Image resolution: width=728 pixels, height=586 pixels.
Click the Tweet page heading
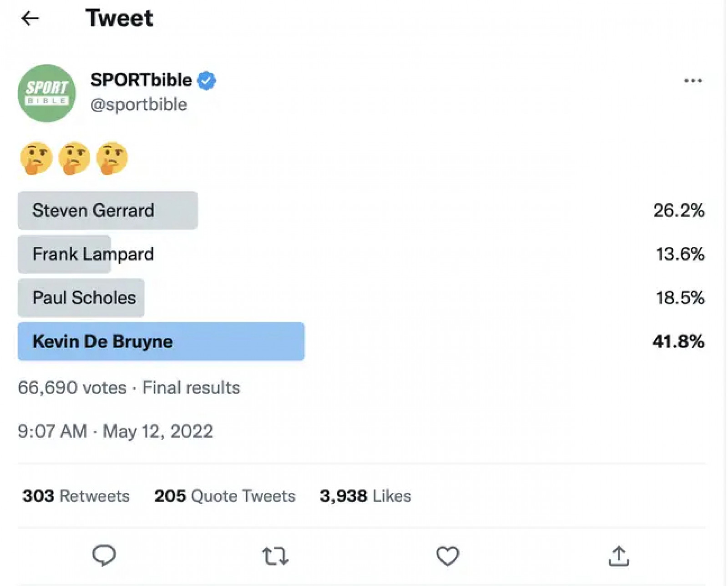(119, 18)
